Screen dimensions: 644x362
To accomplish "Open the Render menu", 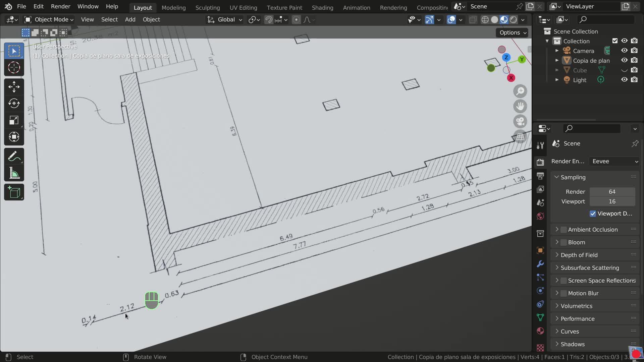I will pyautogui.click(x=60, y=6).
